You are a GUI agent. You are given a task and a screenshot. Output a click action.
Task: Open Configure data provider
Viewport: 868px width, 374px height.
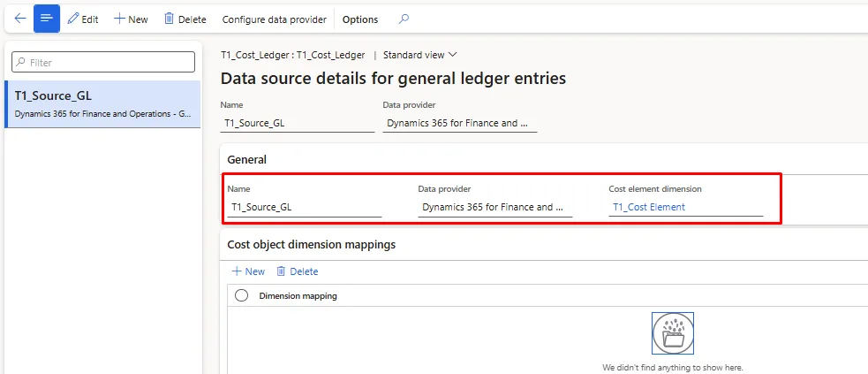click(275, 19)
